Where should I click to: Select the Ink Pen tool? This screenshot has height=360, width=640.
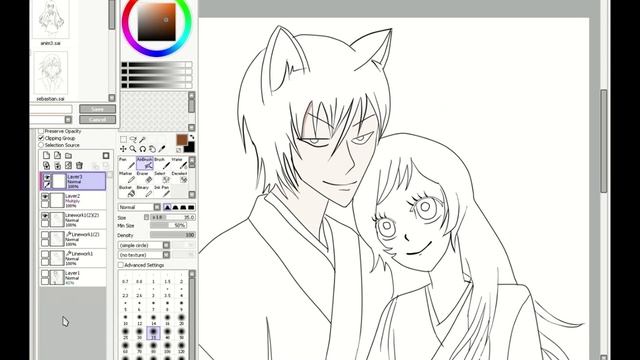pos(162,191)
